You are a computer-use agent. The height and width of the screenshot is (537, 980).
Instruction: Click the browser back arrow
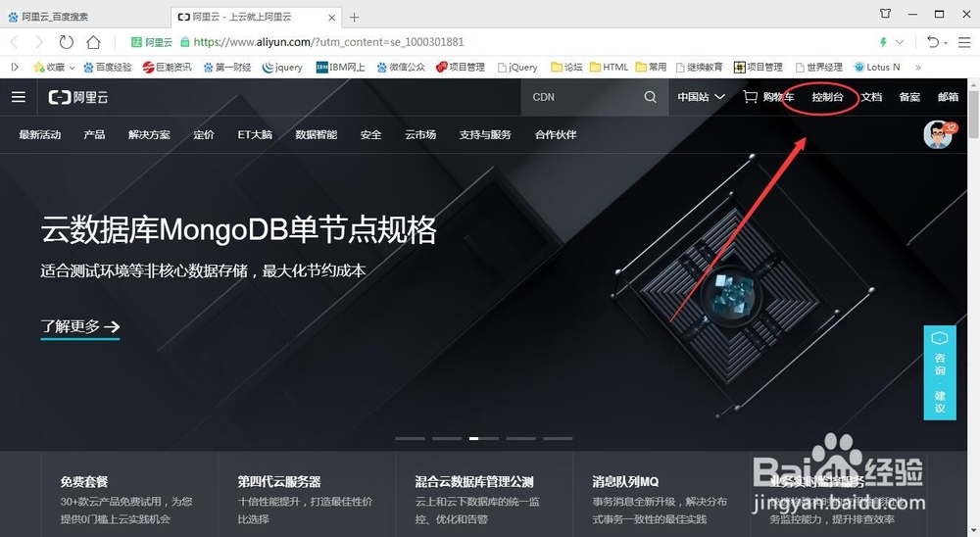point(15,42)
